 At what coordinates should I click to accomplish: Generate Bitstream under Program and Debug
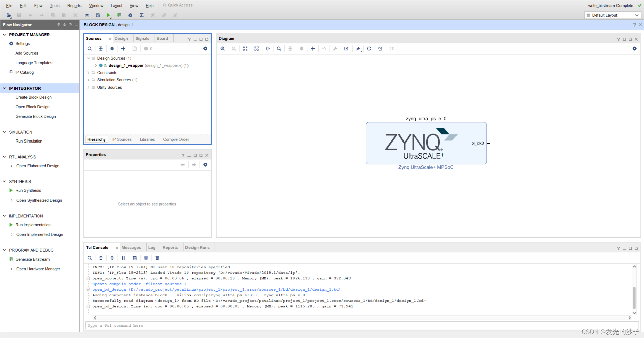(33, 259)
